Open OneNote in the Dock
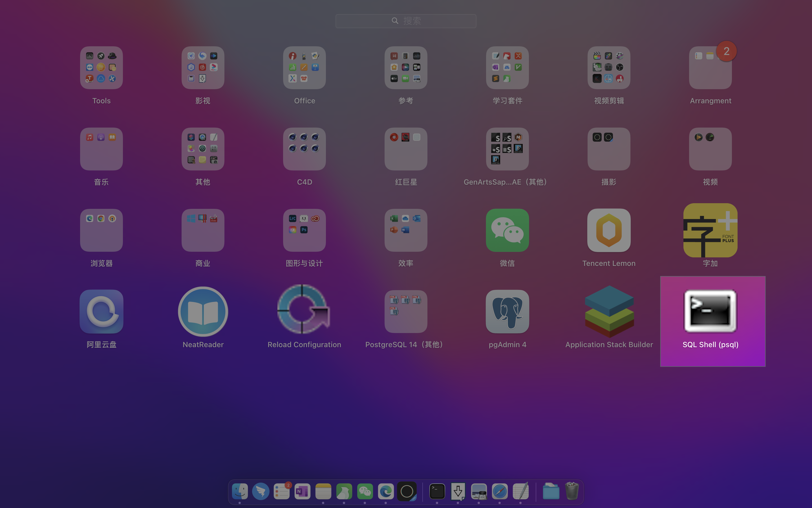 pos(302,491)
